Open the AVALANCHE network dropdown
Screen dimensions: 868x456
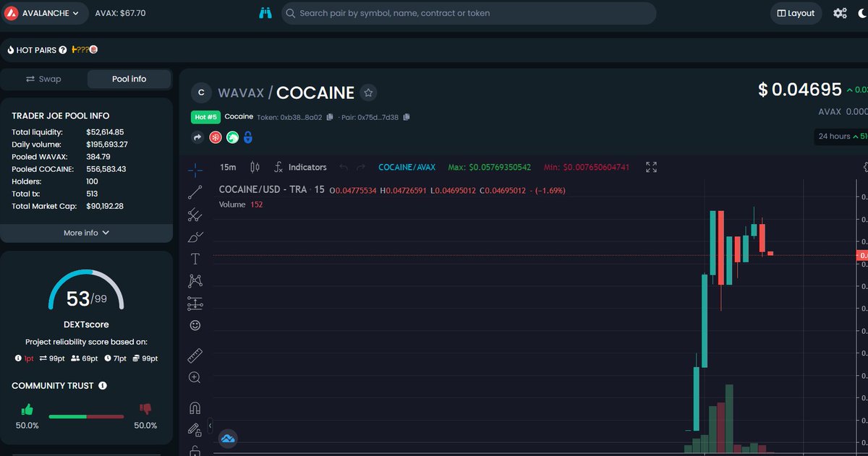pos(45,13)
